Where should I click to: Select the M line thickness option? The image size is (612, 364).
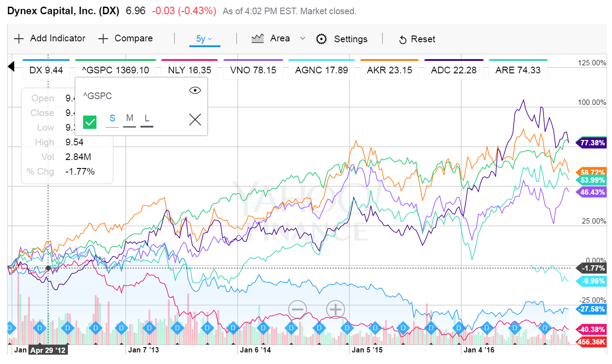130,119
